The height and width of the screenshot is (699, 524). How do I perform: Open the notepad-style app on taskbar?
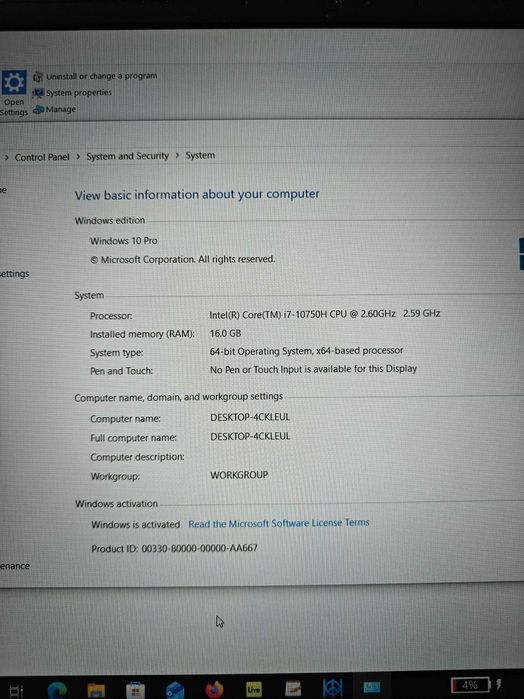pos(293,689)
